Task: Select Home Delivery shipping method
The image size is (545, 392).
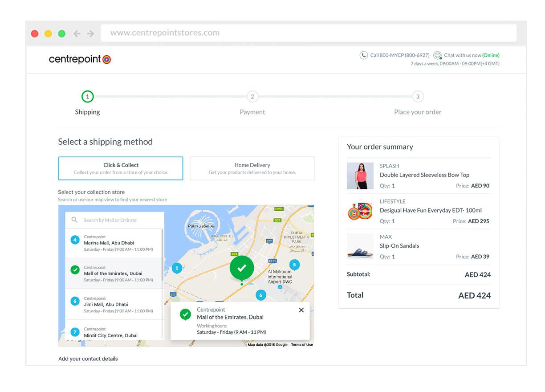Action: click(252, 168)
